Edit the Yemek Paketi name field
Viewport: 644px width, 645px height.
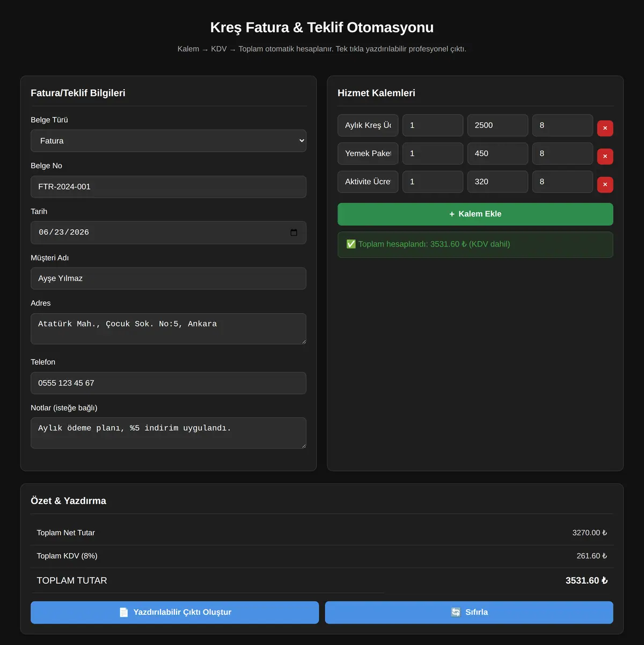pyautogui.click(x=368, y=154)
